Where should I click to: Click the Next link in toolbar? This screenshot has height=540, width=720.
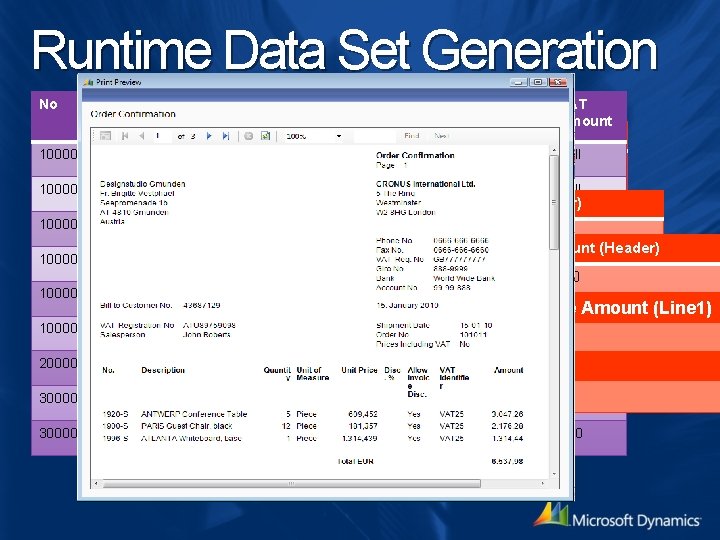[x=441, y=136]
